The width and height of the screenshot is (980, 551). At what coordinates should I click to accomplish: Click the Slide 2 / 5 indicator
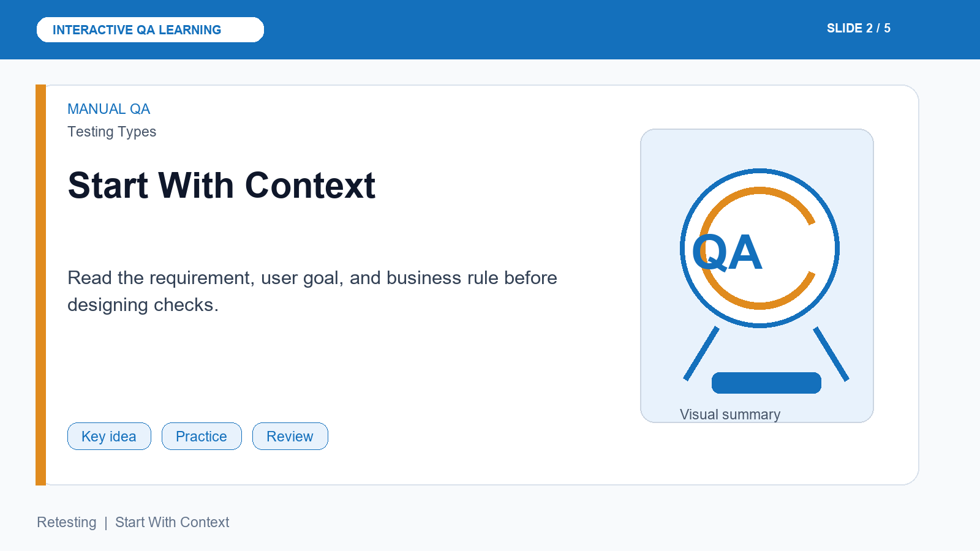(858, 28)
